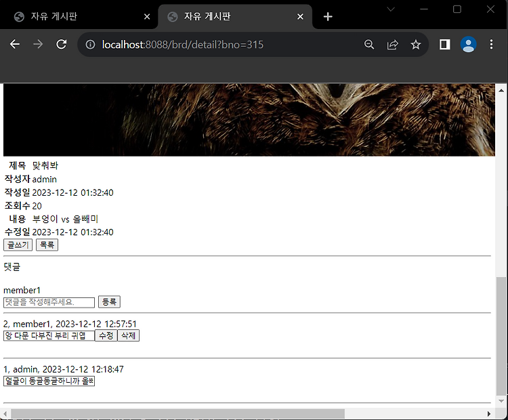Share this page icon
508x420 pixels.
(x=392, y=45)
